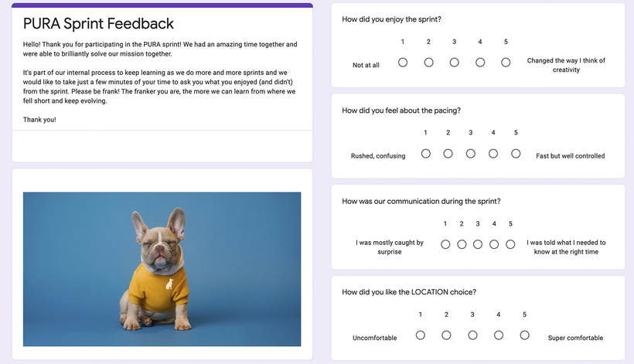634x364 pixels.
Task: Select rating 2 for sprint enjoyment
Action: 428,63
